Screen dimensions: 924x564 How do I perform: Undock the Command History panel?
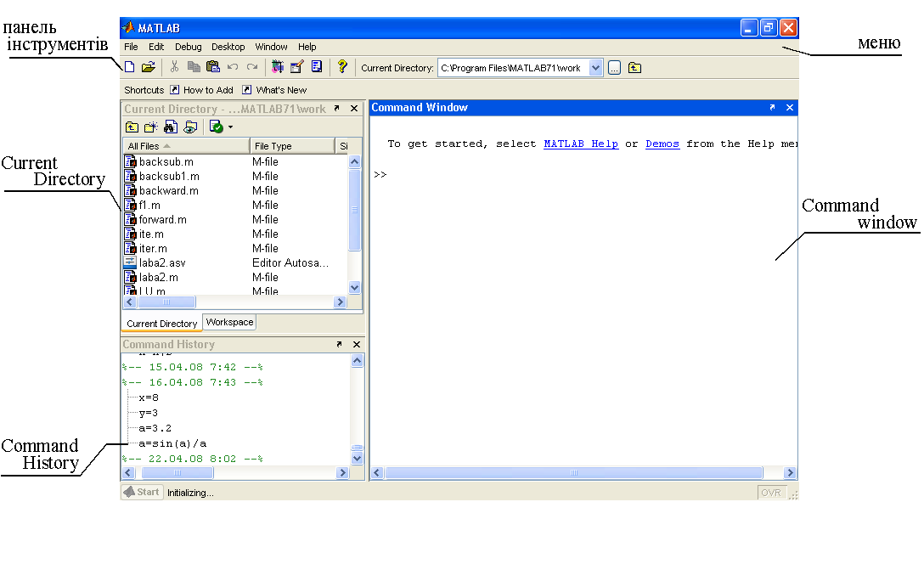(339, 344)
